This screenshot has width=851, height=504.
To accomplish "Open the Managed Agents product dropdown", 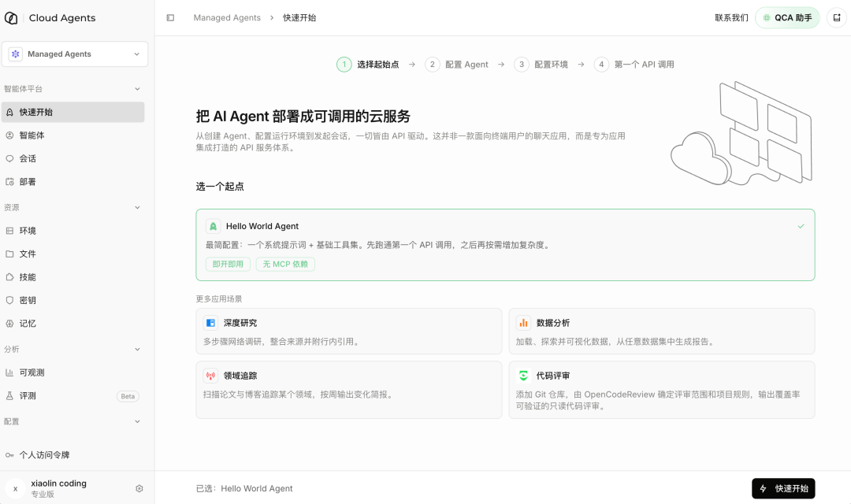I will coord(75,54).
